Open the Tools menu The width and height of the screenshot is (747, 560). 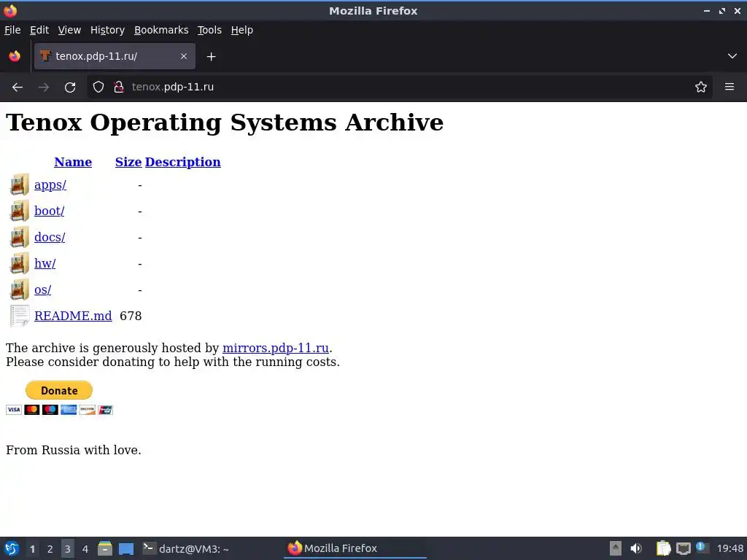(209, 30)
